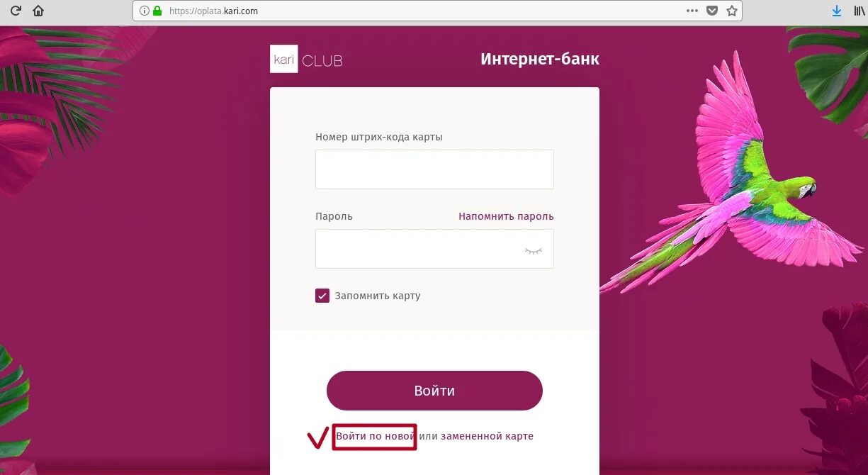Focus the Номер штрих-кода карты field
The image size is (868, 475).
click(434, 169)
